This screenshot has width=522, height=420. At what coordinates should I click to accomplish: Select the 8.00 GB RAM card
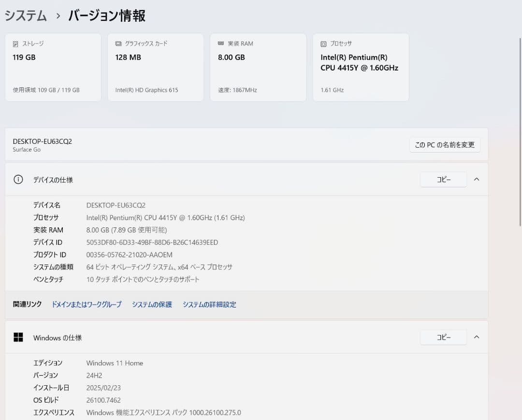tap(258, 67)
